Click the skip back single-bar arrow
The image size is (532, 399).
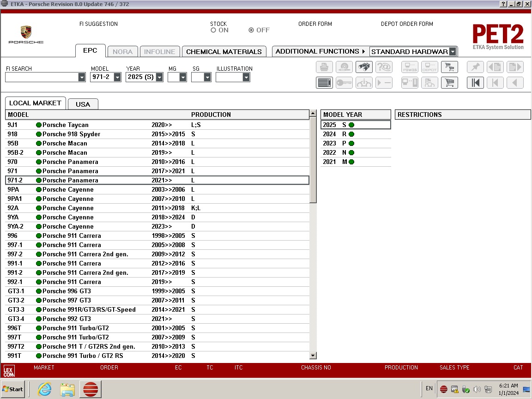point(495,83)
